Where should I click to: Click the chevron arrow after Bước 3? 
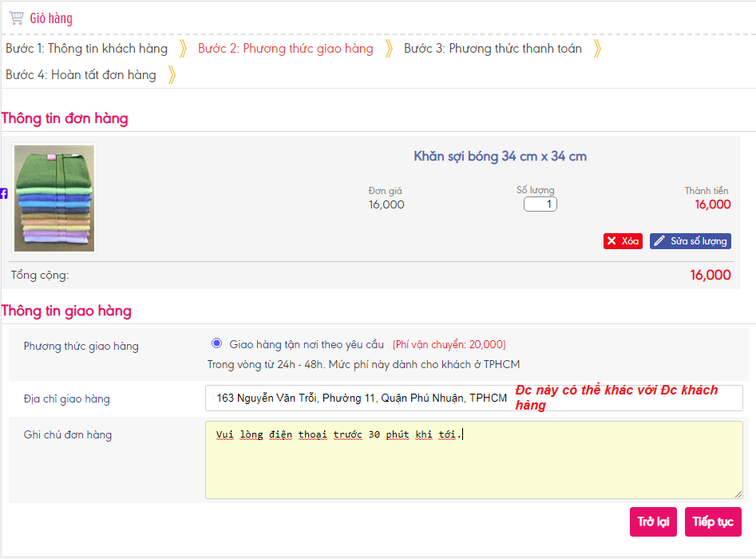(x=597, y=49)
